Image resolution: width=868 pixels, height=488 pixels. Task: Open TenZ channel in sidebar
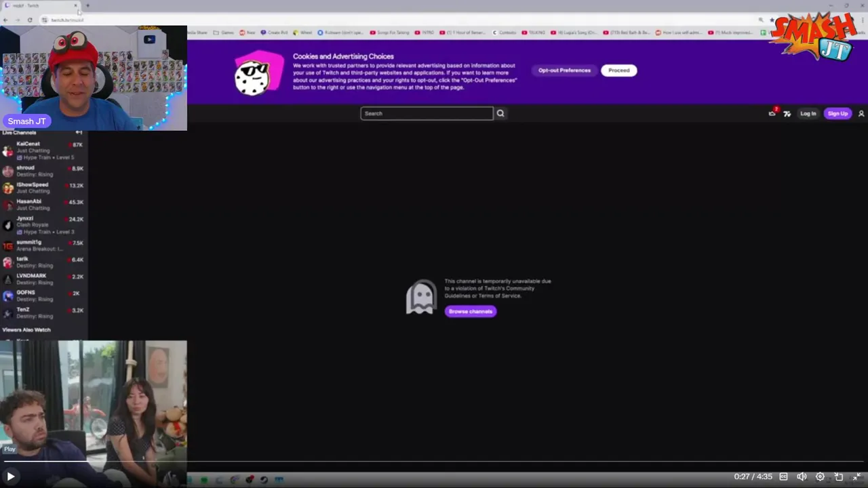[x=44, y=313]
